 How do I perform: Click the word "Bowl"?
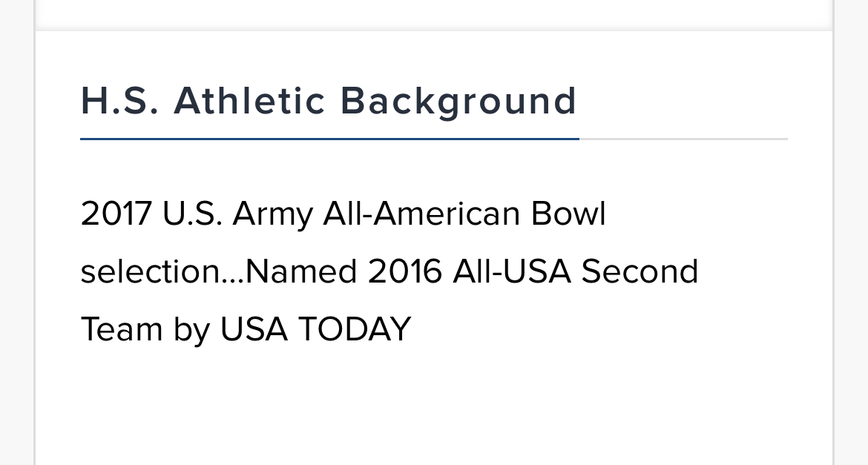tap(568, 214)
